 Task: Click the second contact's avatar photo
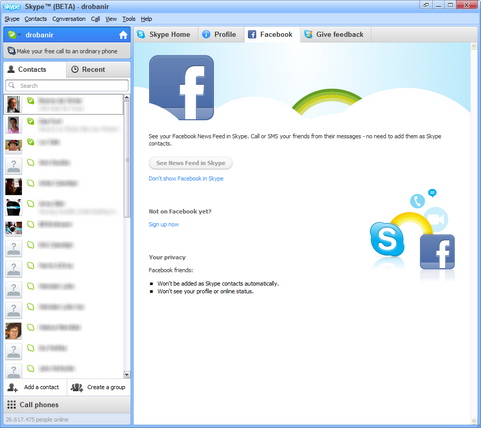click(14, 125)
